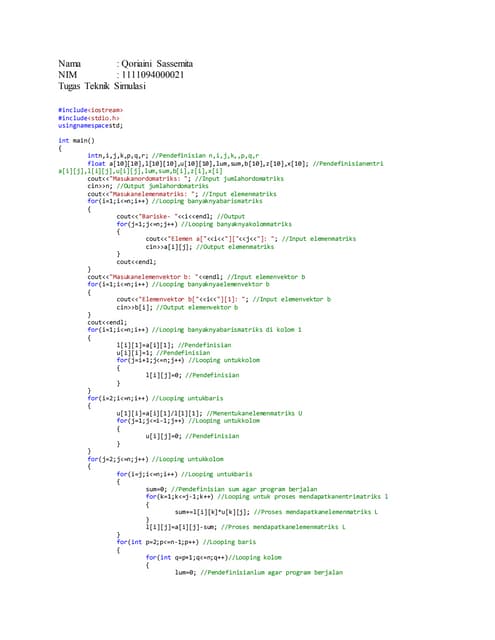
Task: Click the #include<iostream> line
Action: point(90,110)
